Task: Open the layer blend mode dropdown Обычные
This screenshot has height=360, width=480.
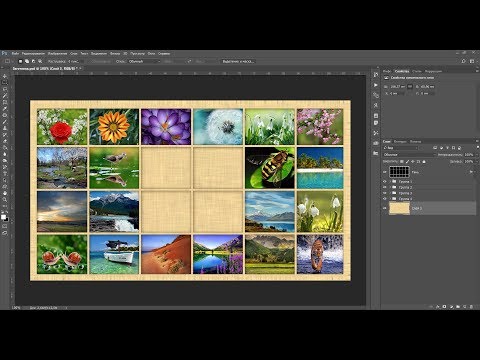Action: (x=409, y=155)
